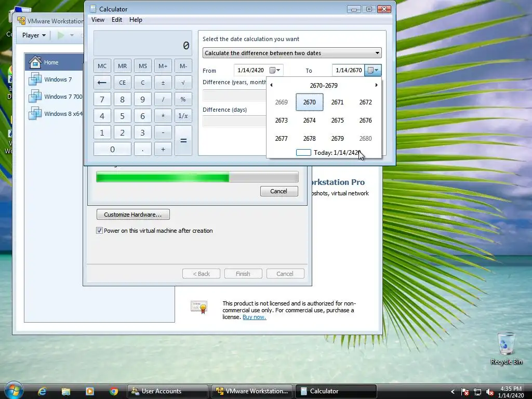
Task: Switch to VMware Workstation taskbar button
Action: (x=252, y=391)
